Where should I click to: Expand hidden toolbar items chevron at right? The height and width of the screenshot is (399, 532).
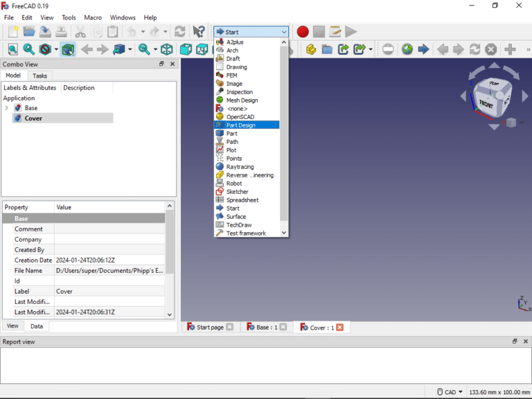(529, 50)
